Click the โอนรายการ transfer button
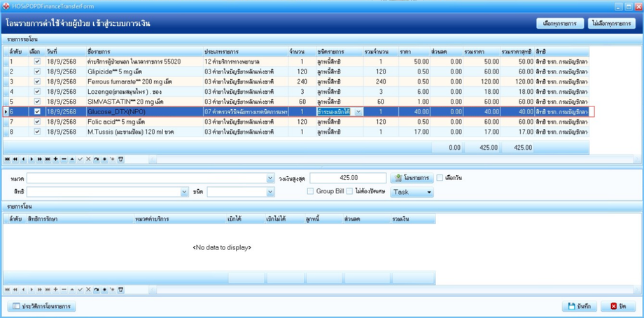644x318 pixels. coord(412,178)
